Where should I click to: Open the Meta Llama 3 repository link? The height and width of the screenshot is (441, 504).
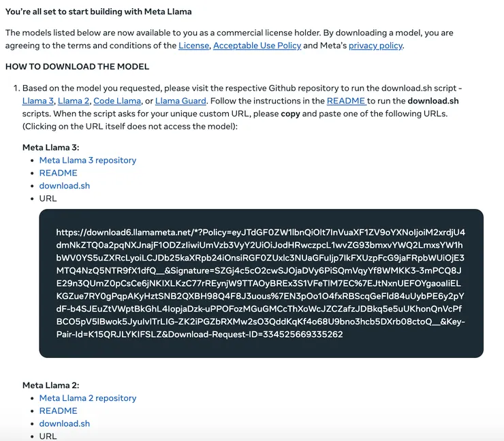(x=88, y=161)
